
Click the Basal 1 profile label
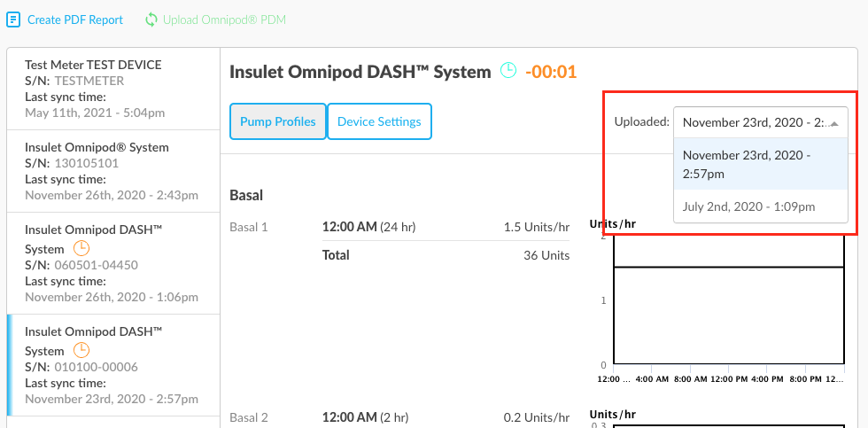[x=249, y=227]
